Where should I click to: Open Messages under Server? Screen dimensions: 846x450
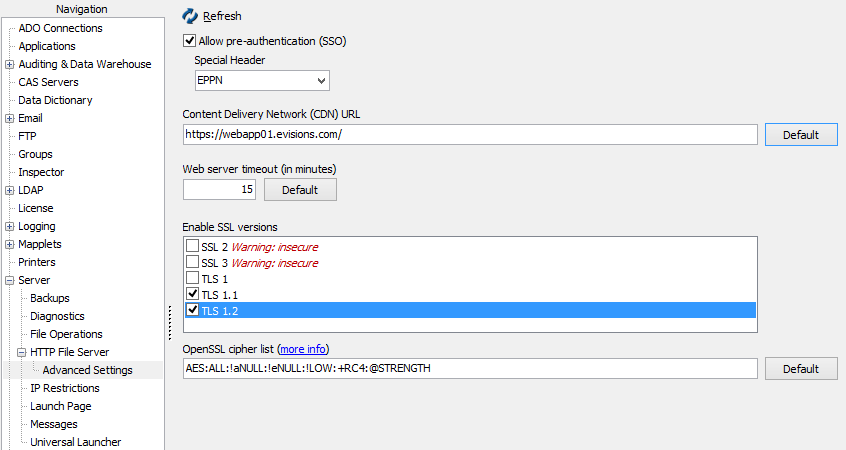point(54,424)
